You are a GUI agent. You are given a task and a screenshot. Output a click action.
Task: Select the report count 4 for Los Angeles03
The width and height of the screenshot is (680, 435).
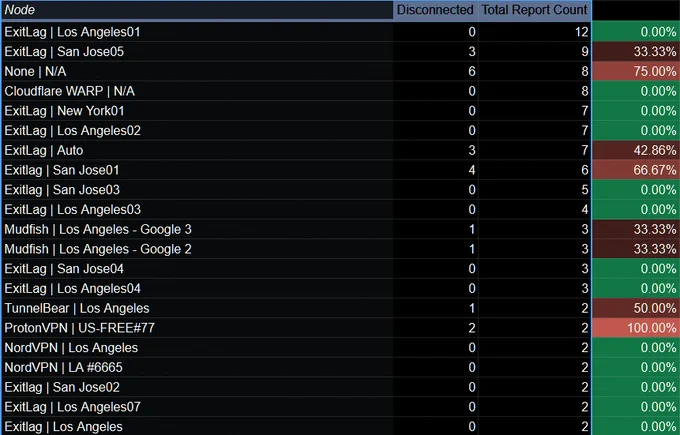click(535, 209)
